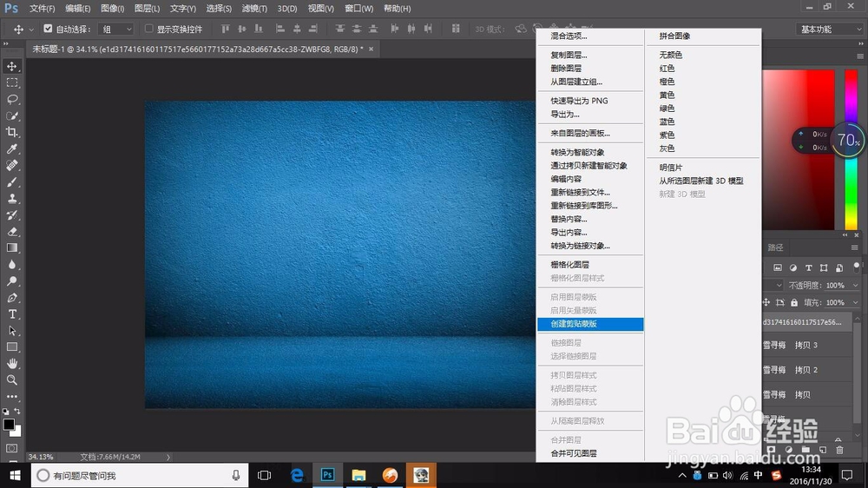Select the Crop tool
This screenshot has height=488, width=868.
[x=11, y=132]
